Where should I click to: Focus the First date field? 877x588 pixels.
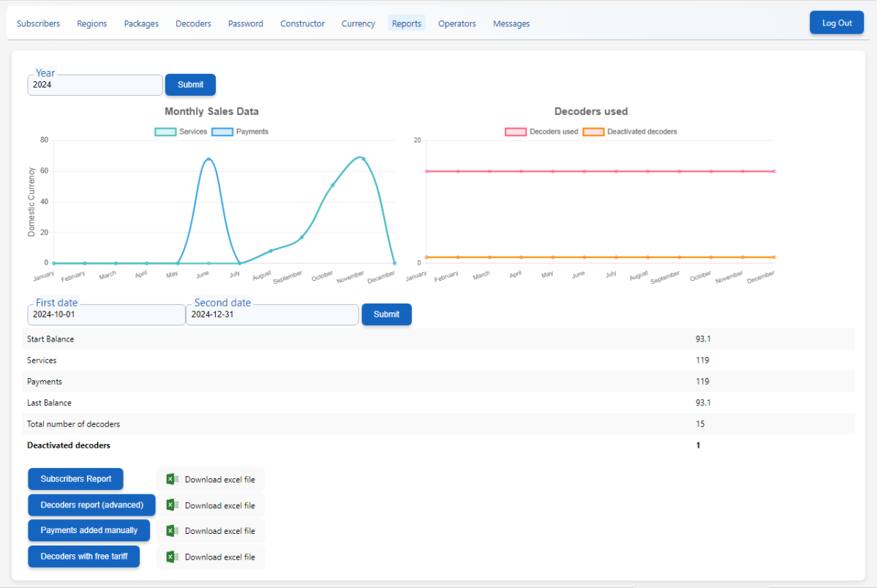point(106,314)
